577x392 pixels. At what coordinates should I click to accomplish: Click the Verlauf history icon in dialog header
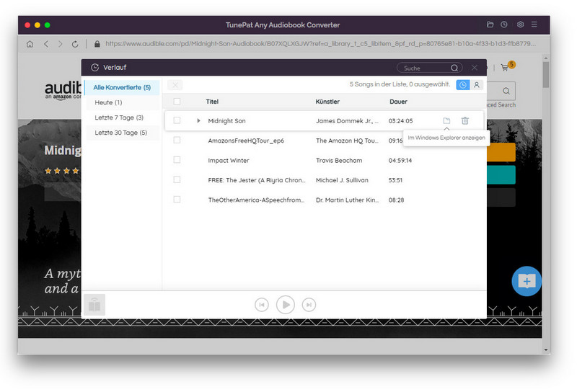(95, 68)
